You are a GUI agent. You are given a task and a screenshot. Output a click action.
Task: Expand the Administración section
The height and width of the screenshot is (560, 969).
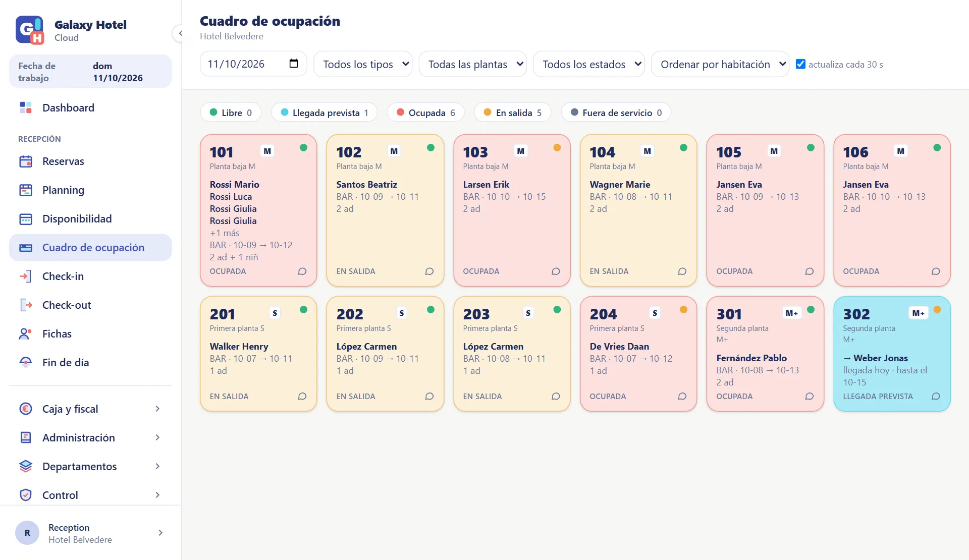point(90,437)
